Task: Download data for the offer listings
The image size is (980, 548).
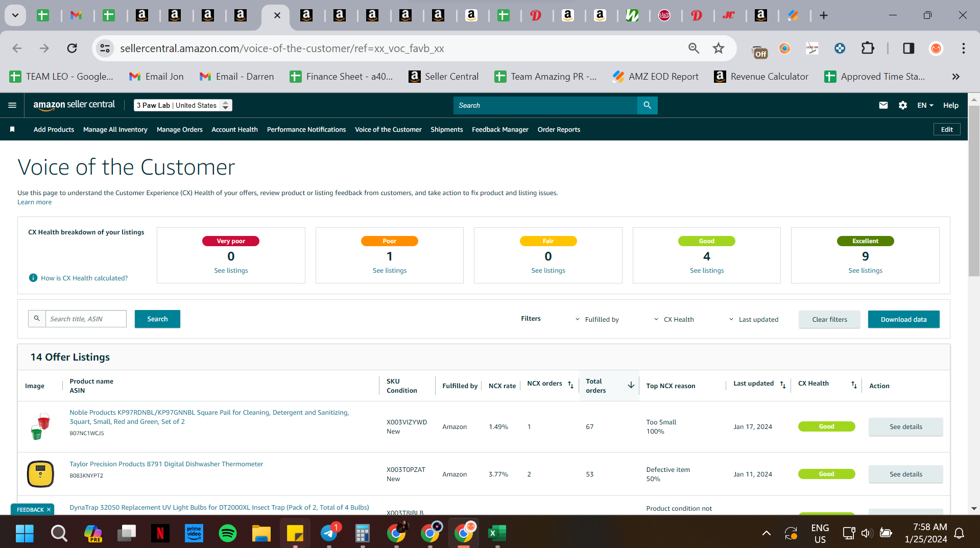Action: [903, 319]
